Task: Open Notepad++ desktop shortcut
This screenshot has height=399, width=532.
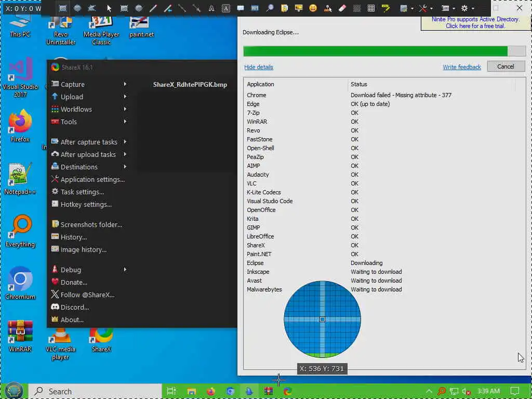Action: (20, 179)
